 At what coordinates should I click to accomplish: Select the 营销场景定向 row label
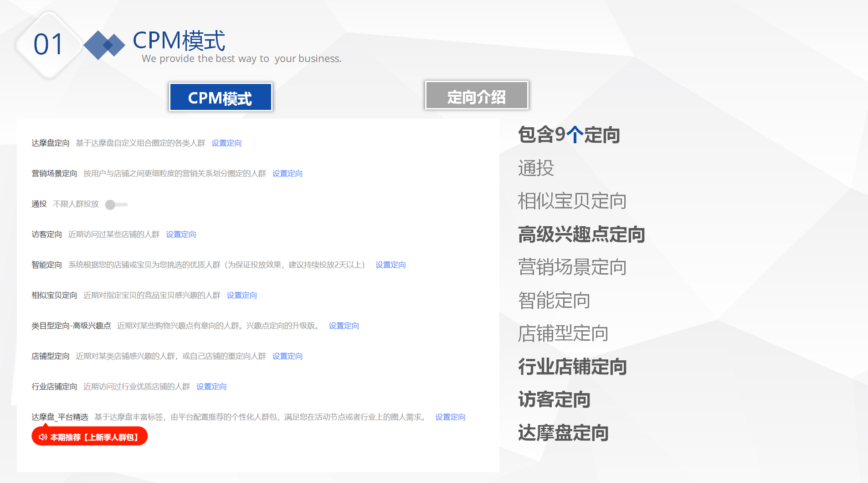tap(54, 174)
